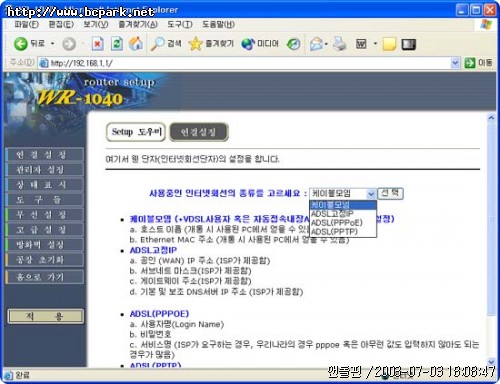The image size is (500, 384).
Task: Open the History toolbar icon
Action: (x=294, y=44)
